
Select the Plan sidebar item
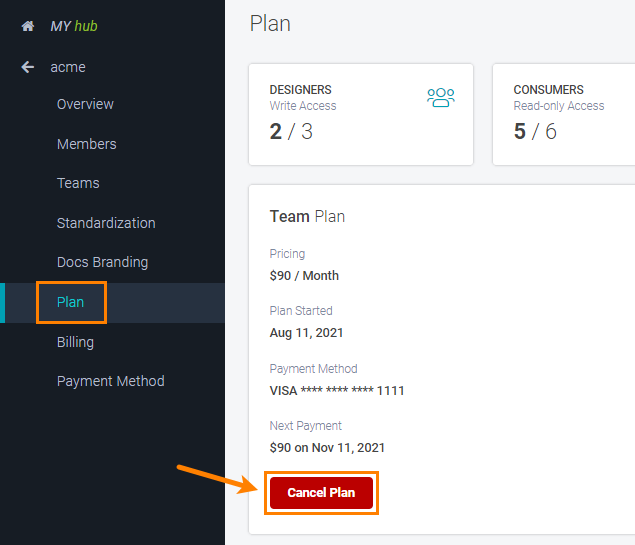(71, 302)
